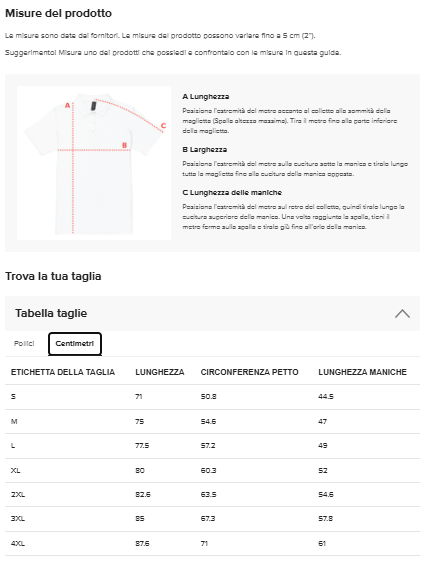Select the 2XL size row
Screen dimensions: 430x569
(212, 495)
